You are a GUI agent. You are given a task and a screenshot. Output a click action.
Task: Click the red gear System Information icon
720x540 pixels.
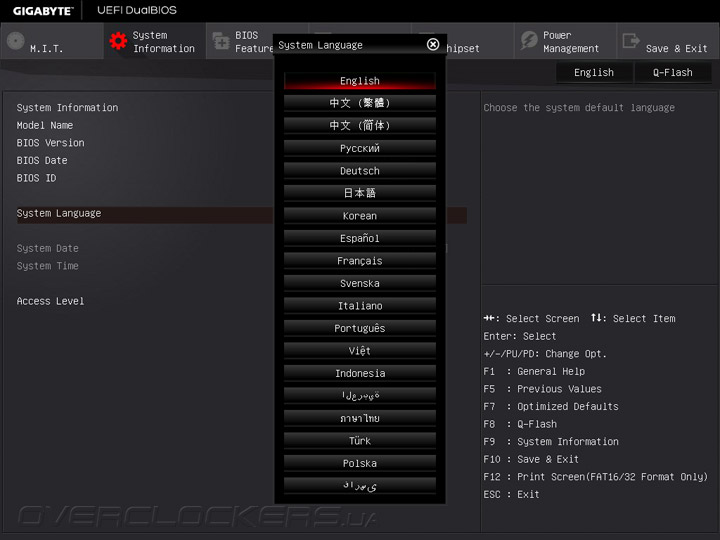(118, 41)
